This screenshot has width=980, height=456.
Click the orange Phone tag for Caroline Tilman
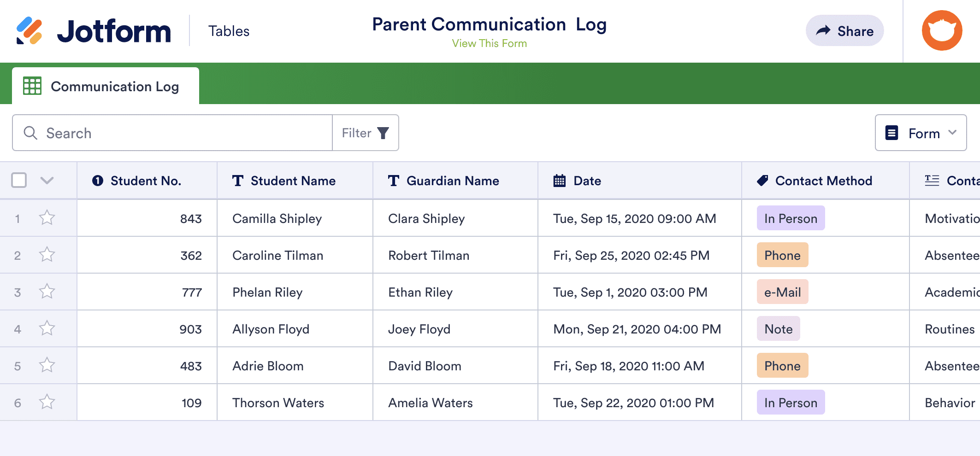[x=782, y=255]
